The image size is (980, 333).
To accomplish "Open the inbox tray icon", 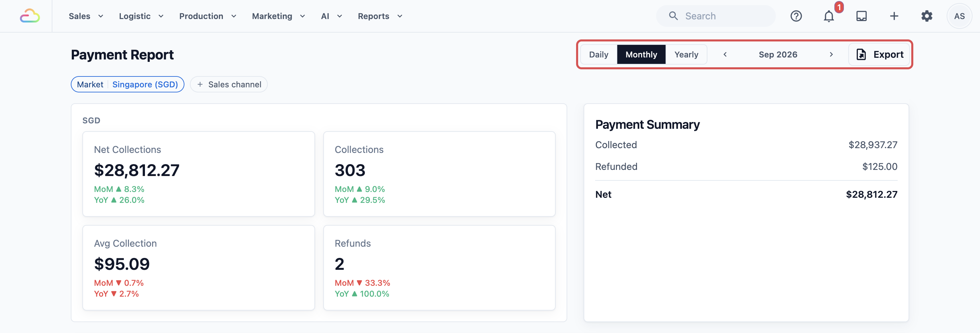I will [x=861, y=16].
